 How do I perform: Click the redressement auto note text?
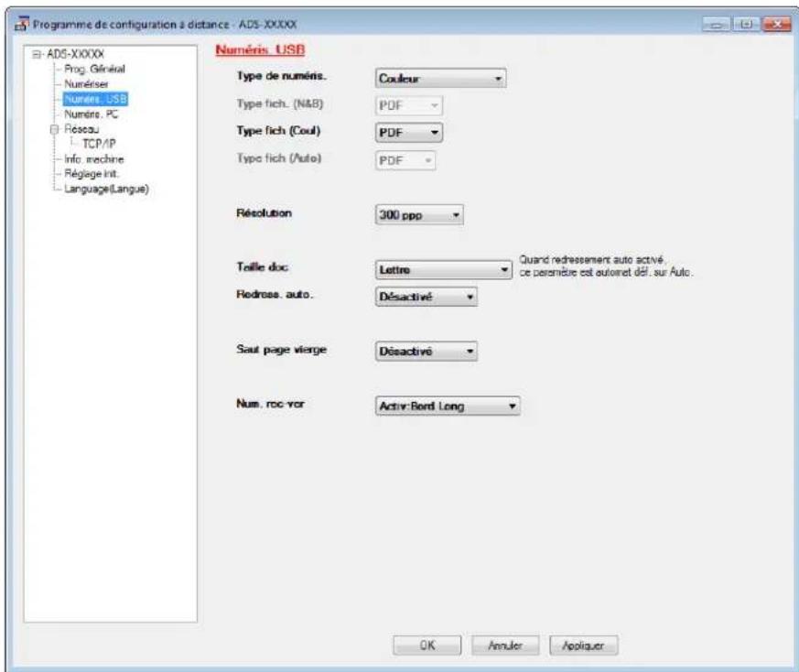point(606,266)
